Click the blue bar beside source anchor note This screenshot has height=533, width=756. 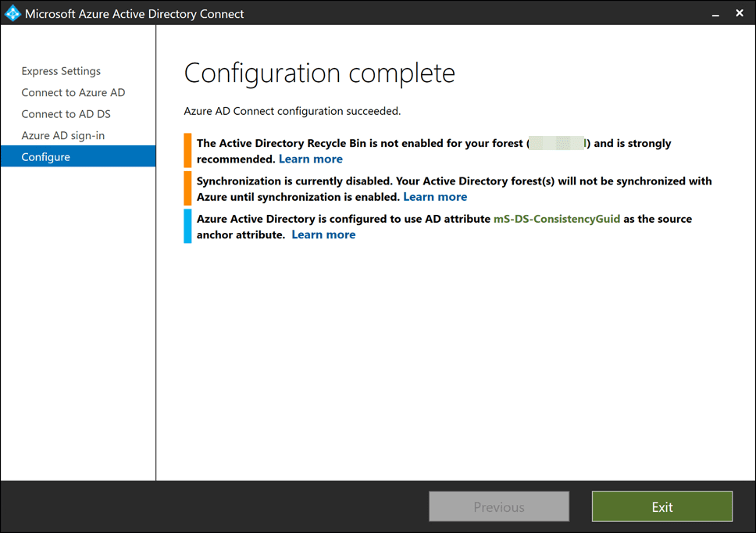click(187, 226)
